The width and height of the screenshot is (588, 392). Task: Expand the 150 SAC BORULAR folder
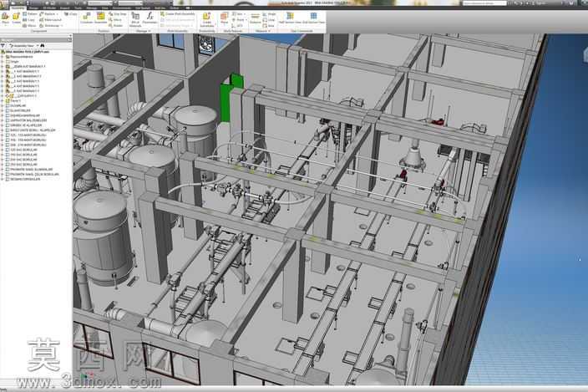[3, 155]
